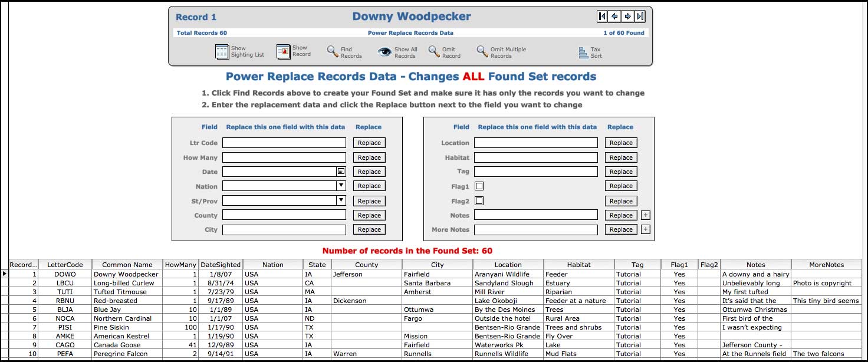Click Show Record icon

[x=284, y=51]
